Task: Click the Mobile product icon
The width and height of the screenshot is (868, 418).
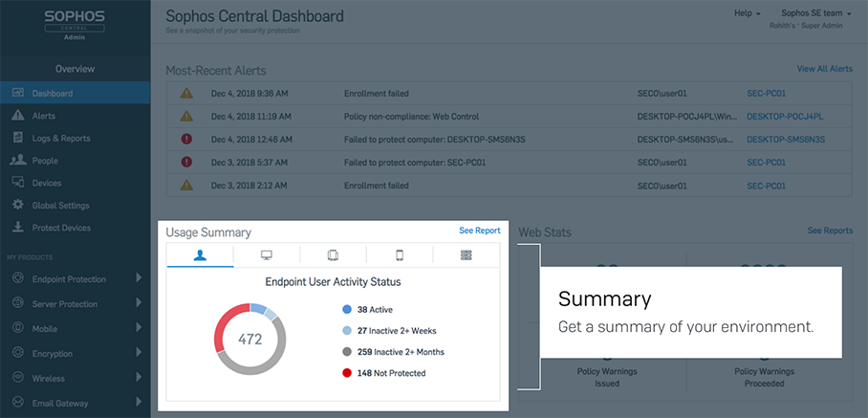Action: (18, 328)
